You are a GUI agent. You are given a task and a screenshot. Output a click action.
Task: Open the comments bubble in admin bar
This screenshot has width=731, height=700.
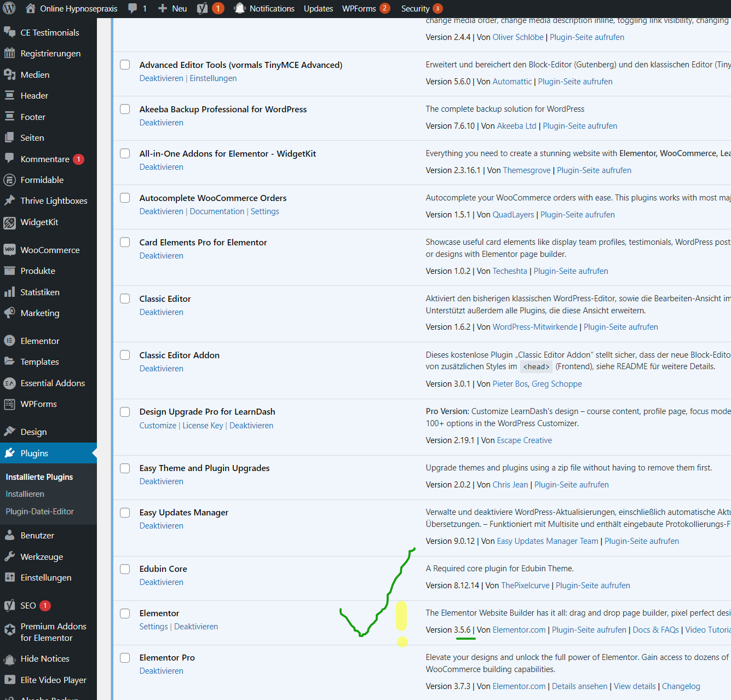click(133, 8)
